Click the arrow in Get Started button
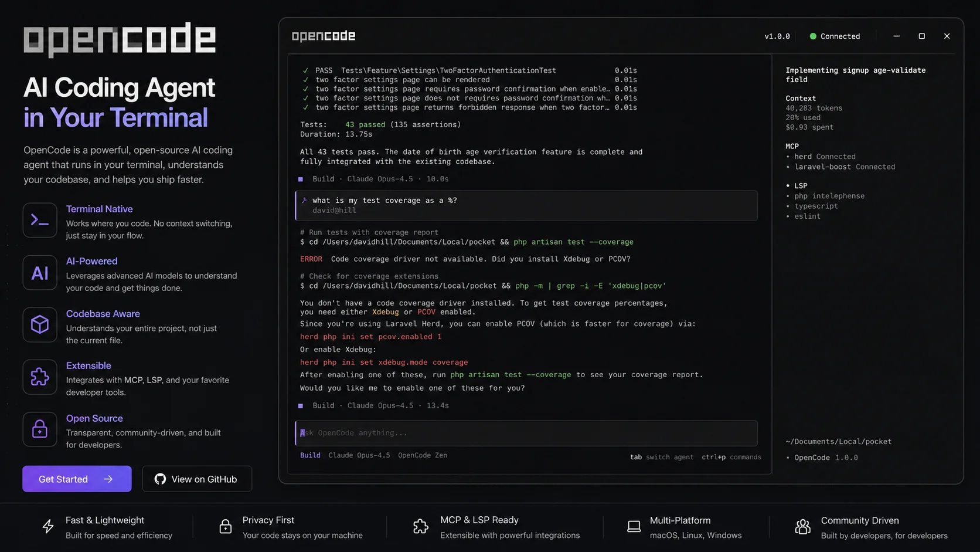This screenshot has width=980, height=552. click(x=108, y=479)
